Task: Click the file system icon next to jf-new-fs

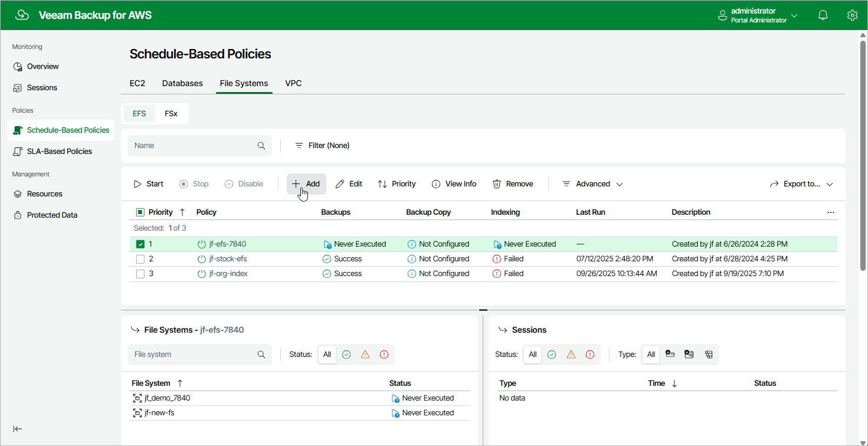Action: click(137, 413)
